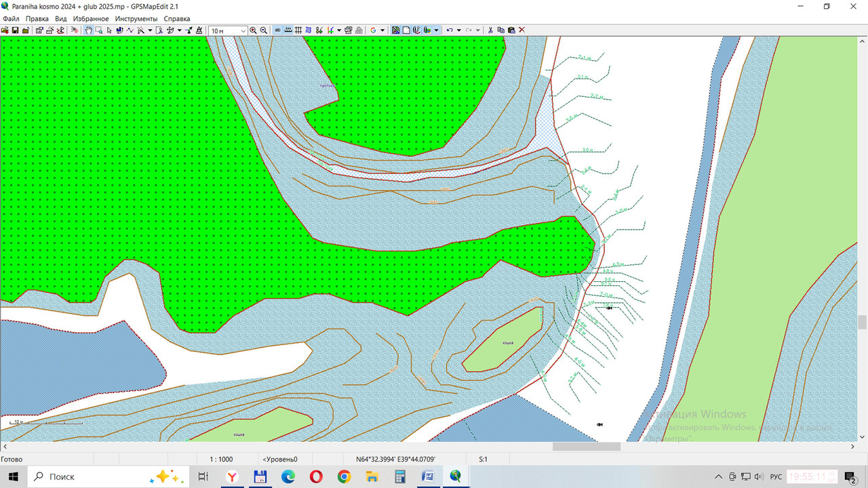Image resolution: width=868 pixels, height=488 pixels.
Task: Click the Add map folder icon
Action: (x=26, y=30)
